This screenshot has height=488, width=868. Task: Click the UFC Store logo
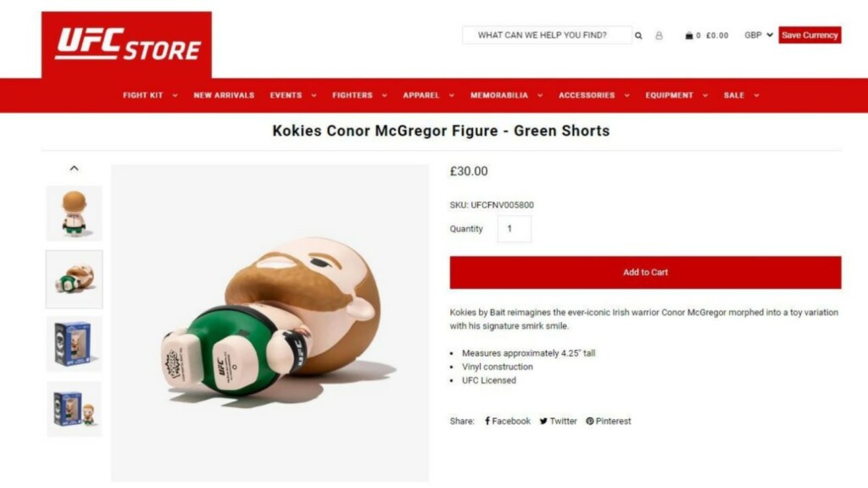coord(127,44)
